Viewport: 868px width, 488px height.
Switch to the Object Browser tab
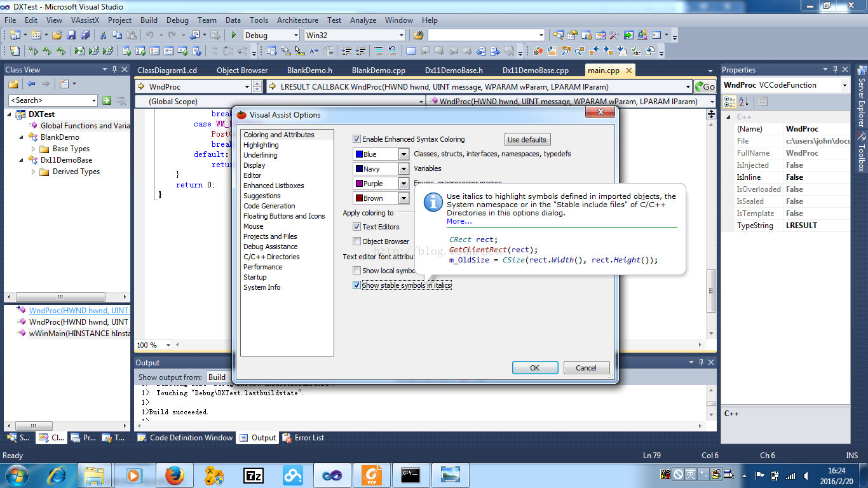click(x=242, y=71)
